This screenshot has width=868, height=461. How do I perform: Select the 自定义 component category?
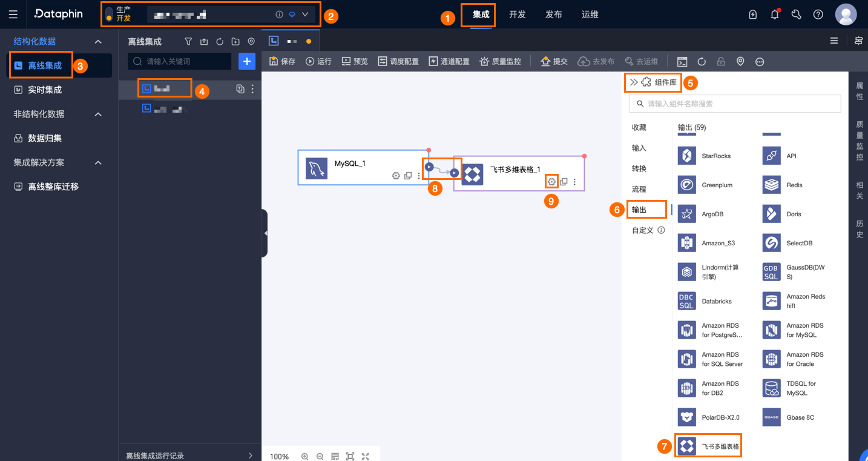pyautogui.click(x=642, y=230)
